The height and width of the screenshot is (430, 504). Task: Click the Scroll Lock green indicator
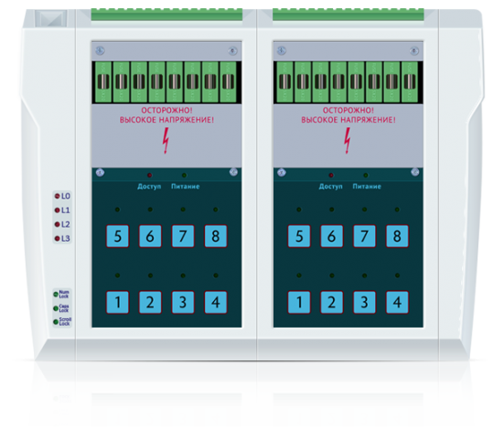click(x=56, y=322)
